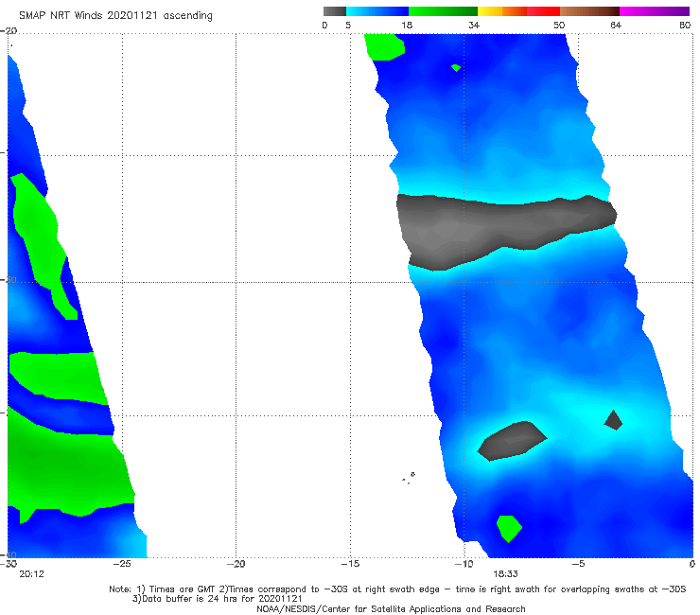Click the swath time "18:33"
The image size is (700, 615).
point(505,574)
